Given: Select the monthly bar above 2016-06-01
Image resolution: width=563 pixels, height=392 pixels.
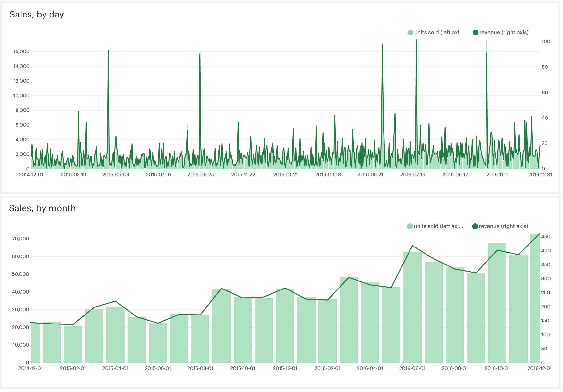Looking at the screenshot, I should tap(412, 307).
